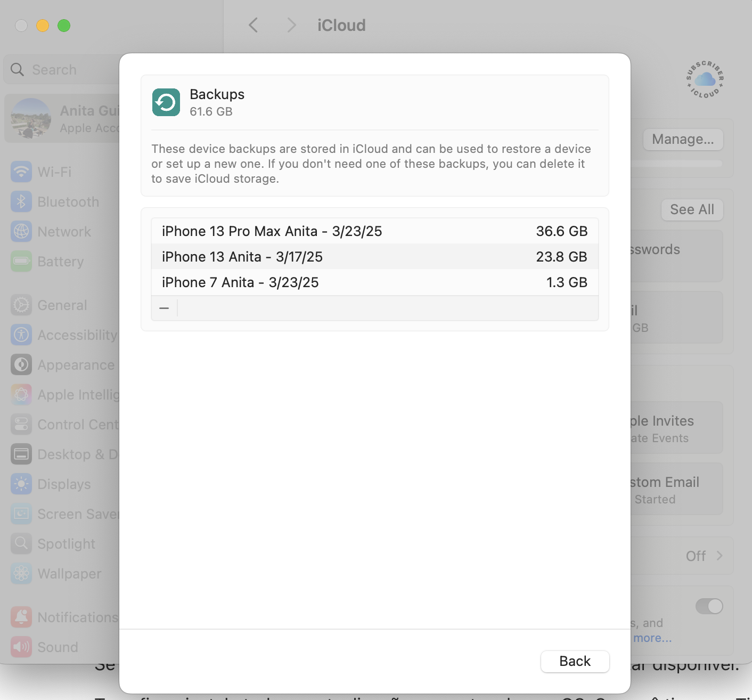Open Control Center icon in sidebar

pos(21,425)
